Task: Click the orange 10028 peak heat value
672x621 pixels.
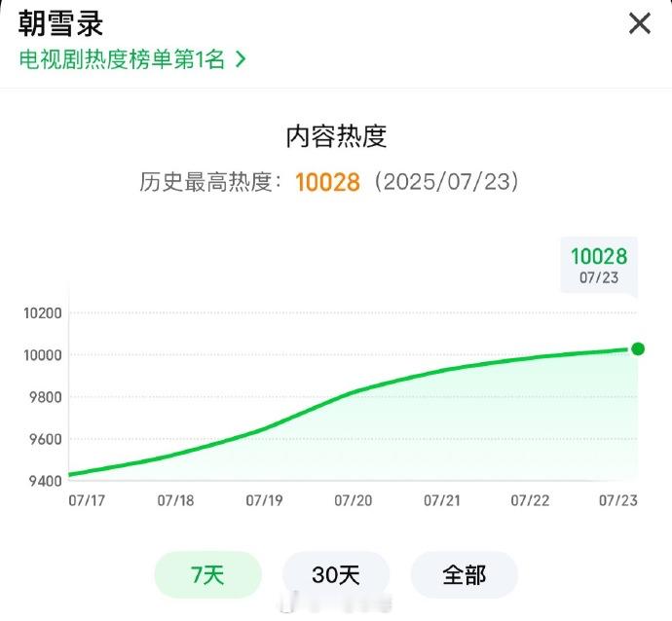Action: click(327, 182)
